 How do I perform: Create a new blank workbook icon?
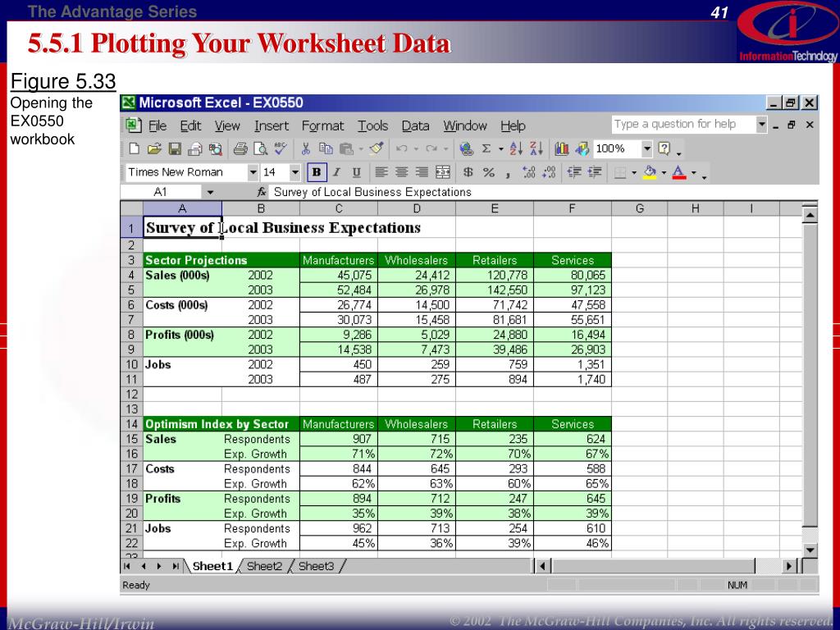(x=135, y=149)
